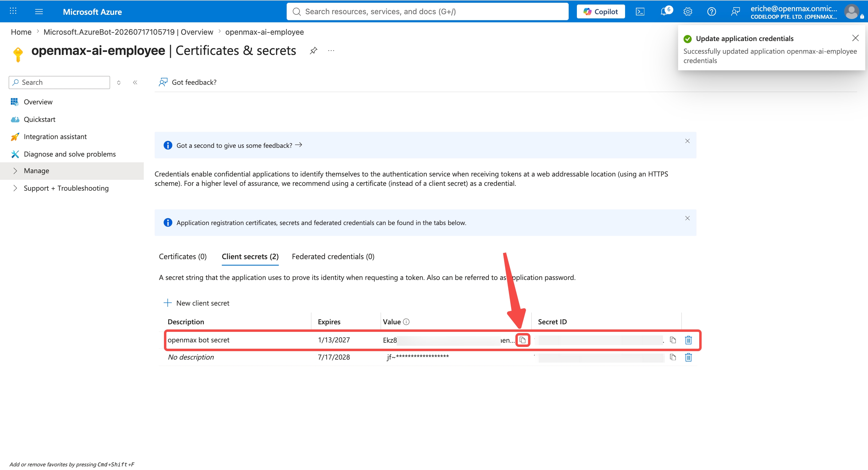Focus the global search resources box
The width and height of the screenshot is (868, 470).
pyautogui.click(x=427, y=11)
